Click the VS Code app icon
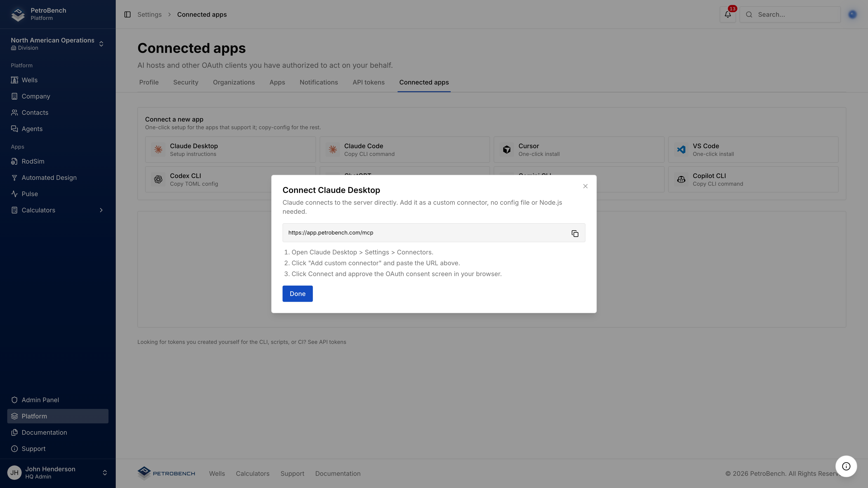The height and width of the screenshot is (488, 868). tap(681, 150)
